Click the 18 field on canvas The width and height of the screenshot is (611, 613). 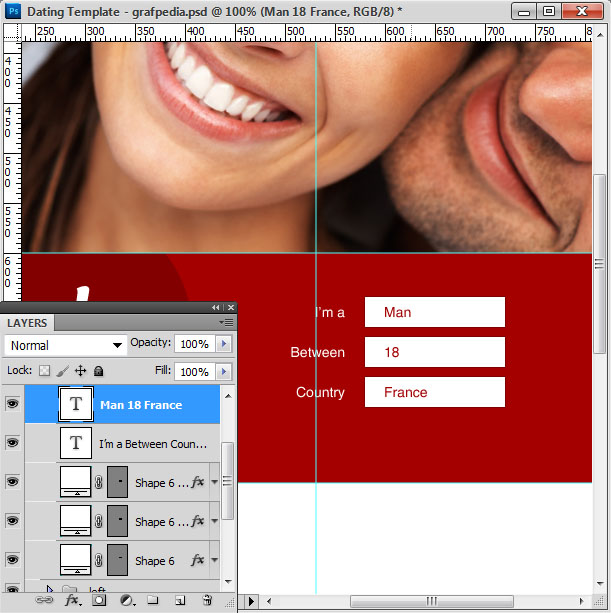click(435, 352)
